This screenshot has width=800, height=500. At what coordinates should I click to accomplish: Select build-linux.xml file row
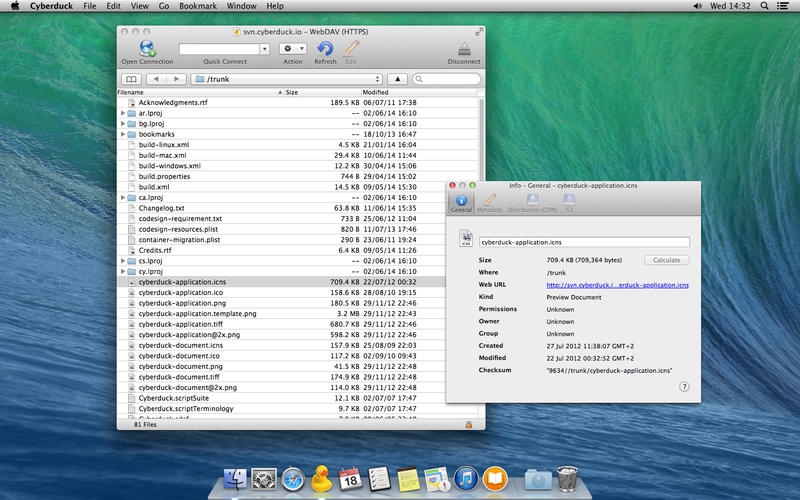[x=297, y=145]
